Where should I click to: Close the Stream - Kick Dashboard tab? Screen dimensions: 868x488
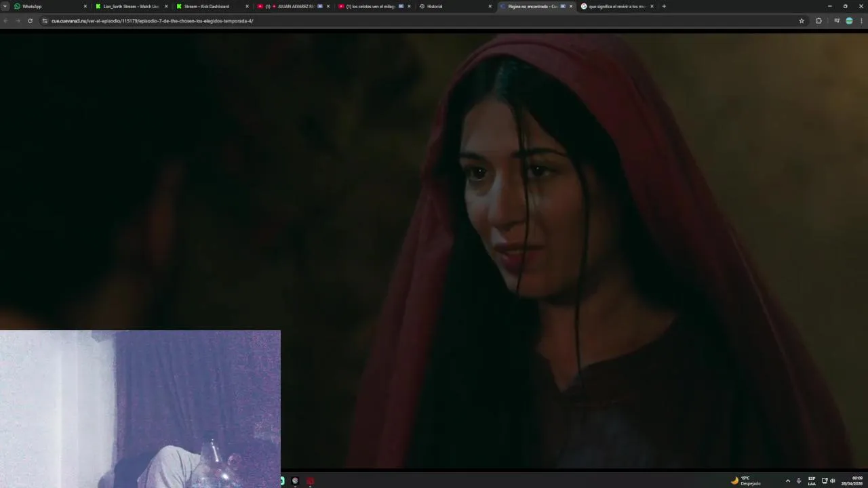point(247,6)
